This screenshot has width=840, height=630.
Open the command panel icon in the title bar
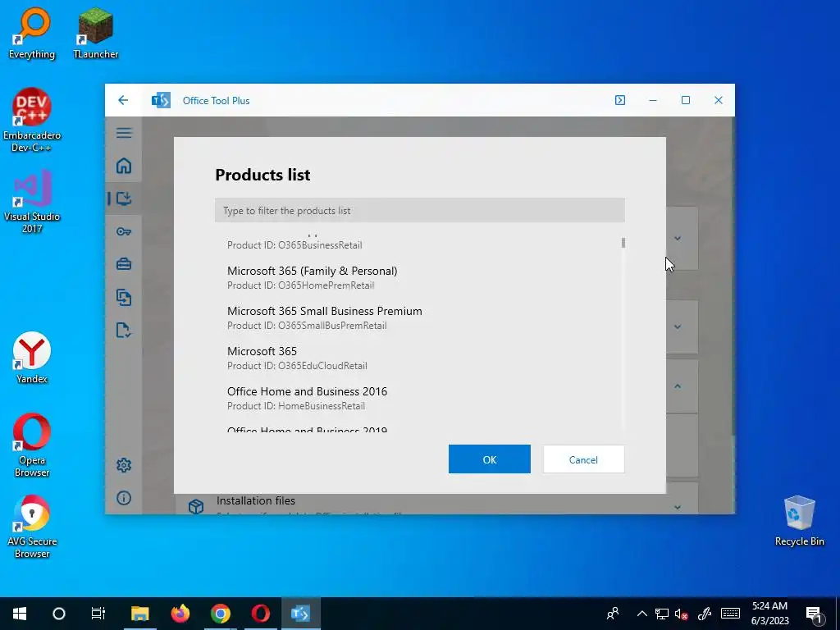coord(620,100)
